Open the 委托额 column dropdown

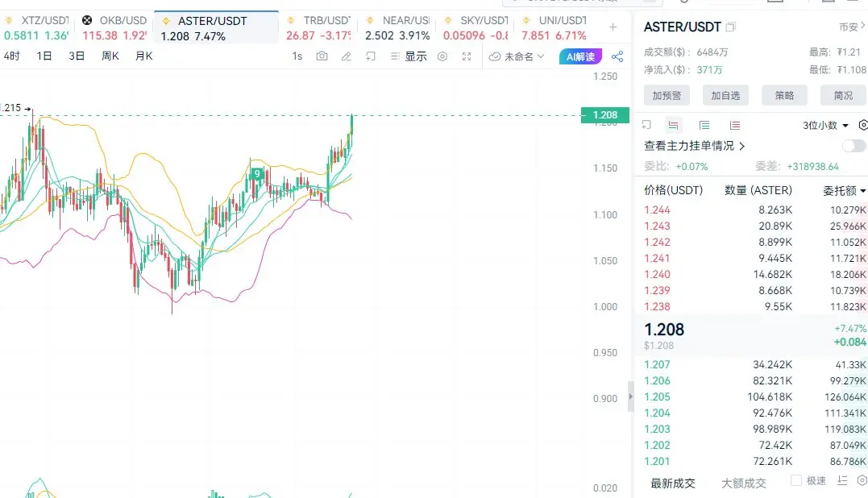click(x=844, y=191)
